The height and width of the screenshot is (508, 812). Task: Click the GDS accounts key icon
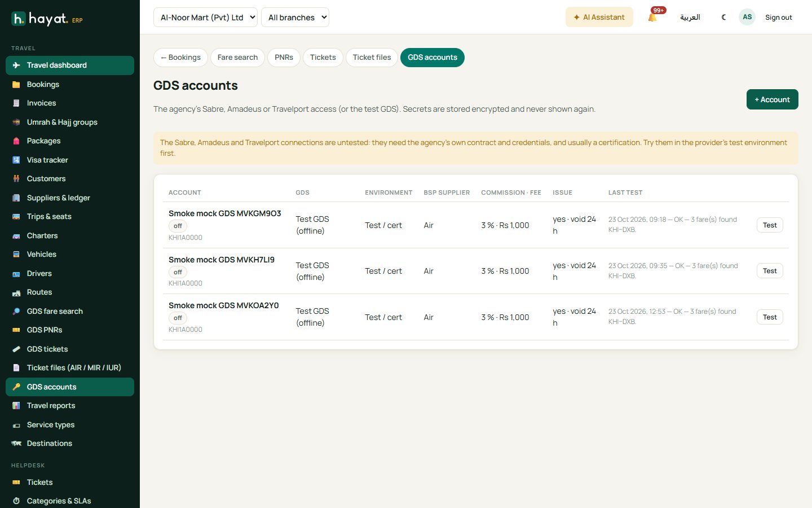(x=16, y=387)
